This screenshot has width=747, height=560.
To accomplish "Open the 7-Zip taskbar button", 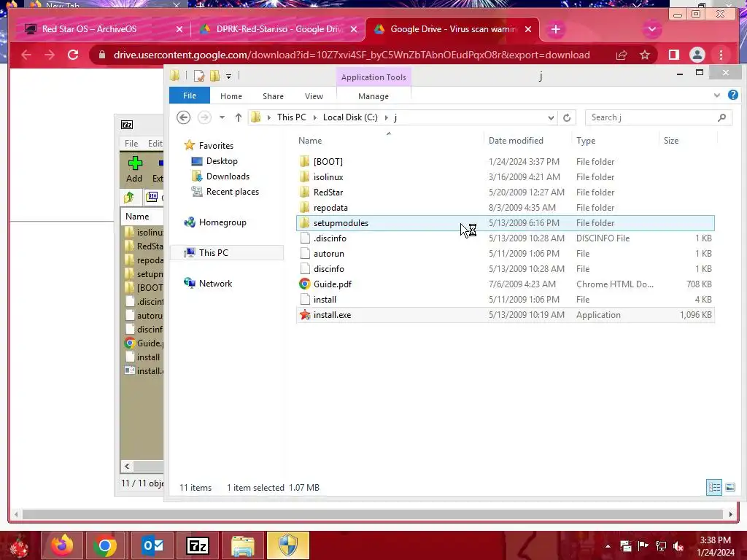I will (x=198, y=545).
